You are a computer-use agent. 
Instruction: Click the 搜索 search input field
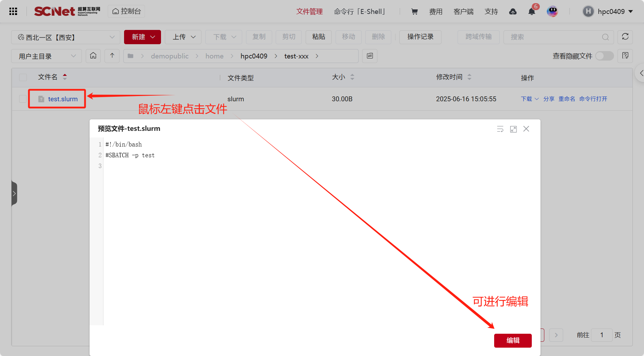pyautogui.click(x=555, y=37)
